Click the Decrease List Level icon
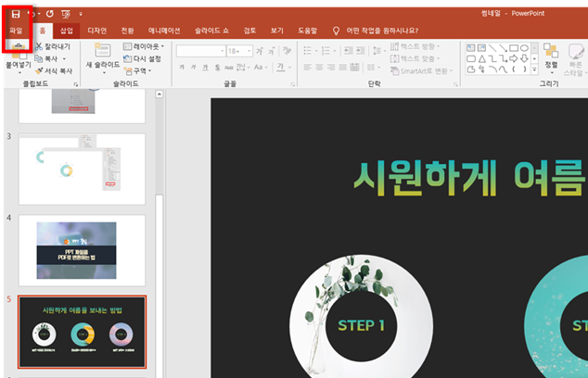Screen dimensions: 588x378 [349, 51]
